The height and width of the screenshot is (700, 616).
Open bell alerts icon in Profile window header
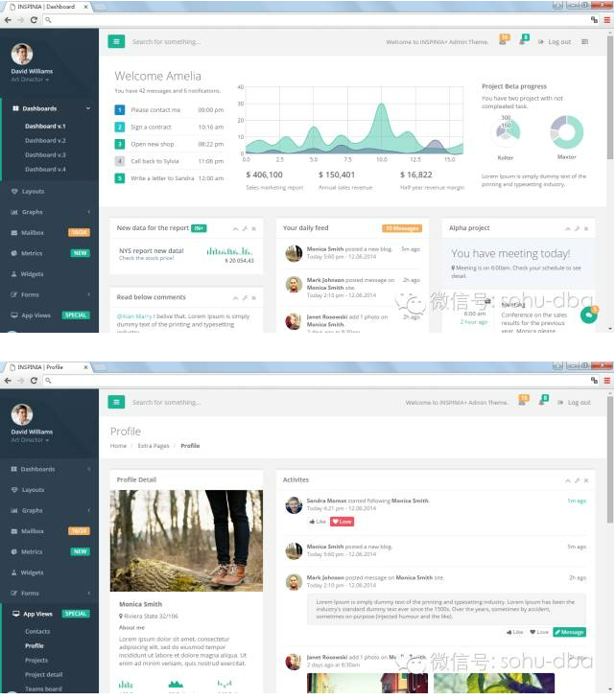tap(543, 401)
